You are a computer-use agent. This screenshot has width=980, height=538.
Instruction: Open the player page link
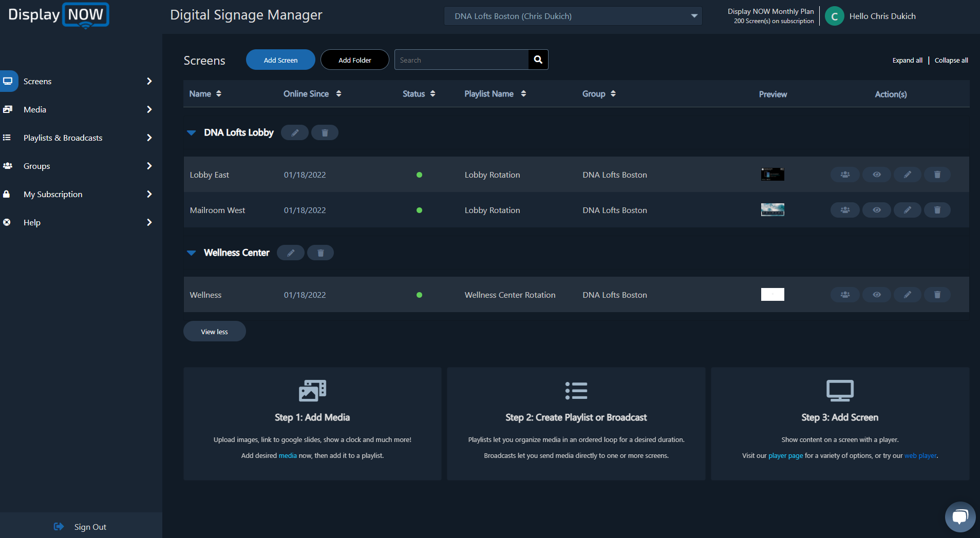tap(785, 455)
